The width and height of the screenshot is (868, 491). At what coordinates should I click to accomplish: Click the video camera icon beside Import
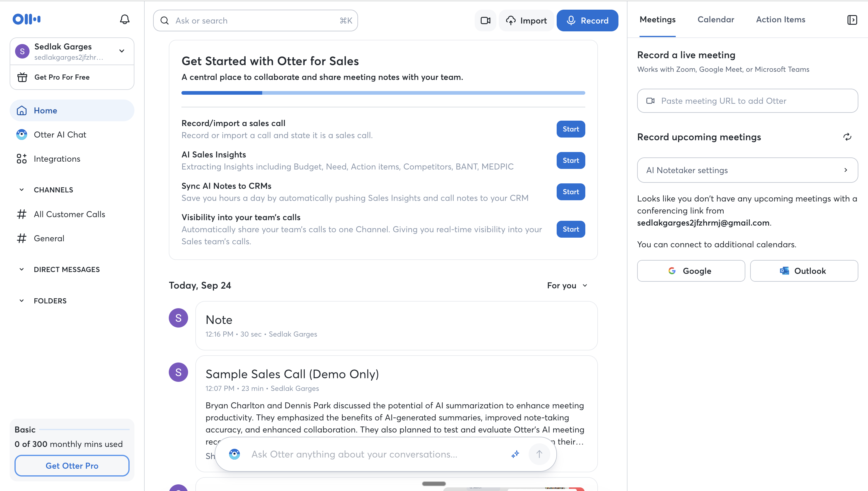485,21
